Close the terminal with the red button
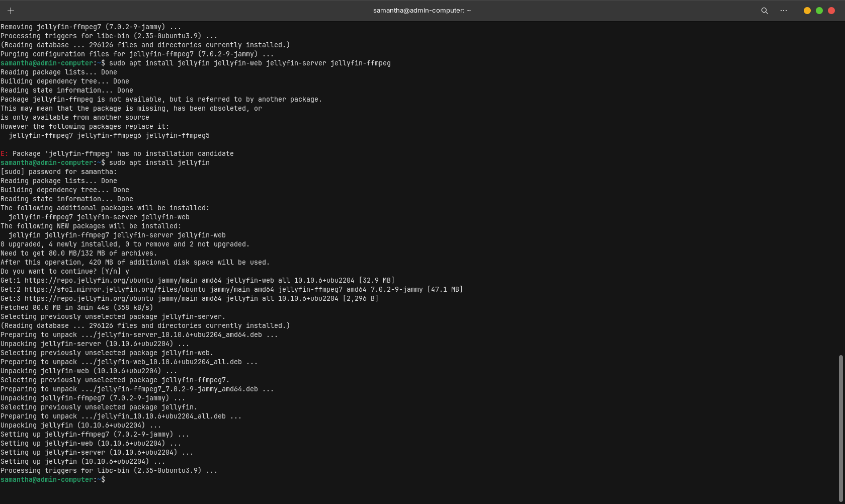Viewport: 845px width, 504px height. [831, 11]
